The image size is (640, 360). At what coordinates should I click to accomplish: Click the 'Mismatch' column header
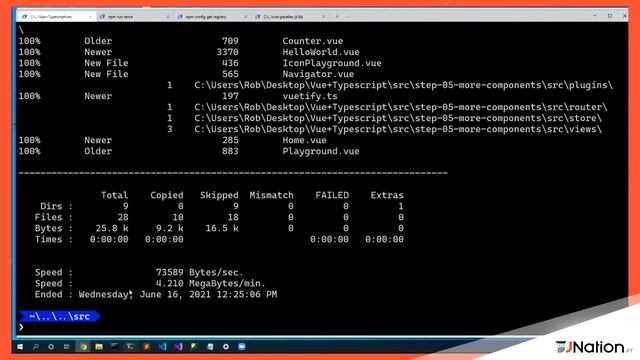pyautogui.click(x=271, y=196)
